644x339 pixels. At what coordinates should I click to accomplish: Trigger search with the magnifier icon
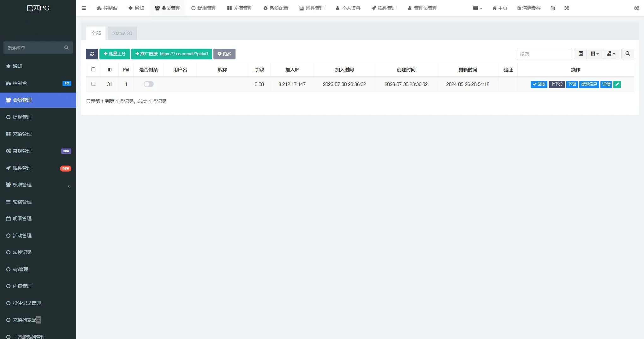tap(628, 54)
